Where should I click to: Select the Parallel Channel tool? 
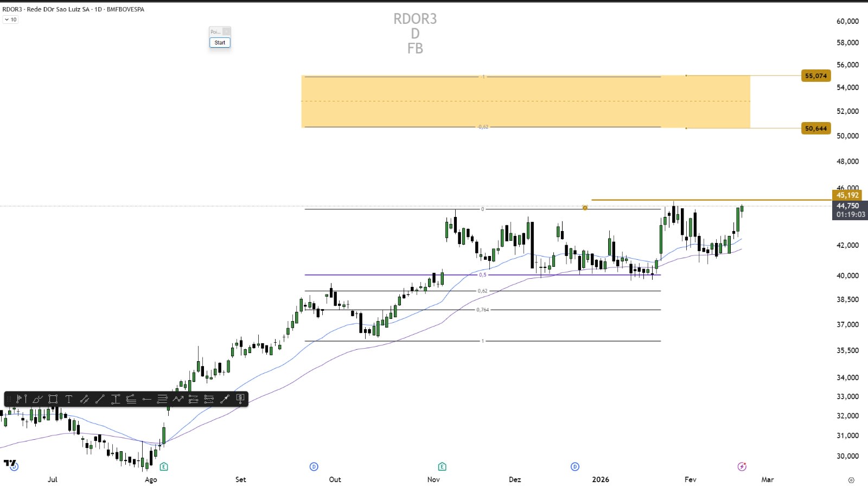pos(85,399)
